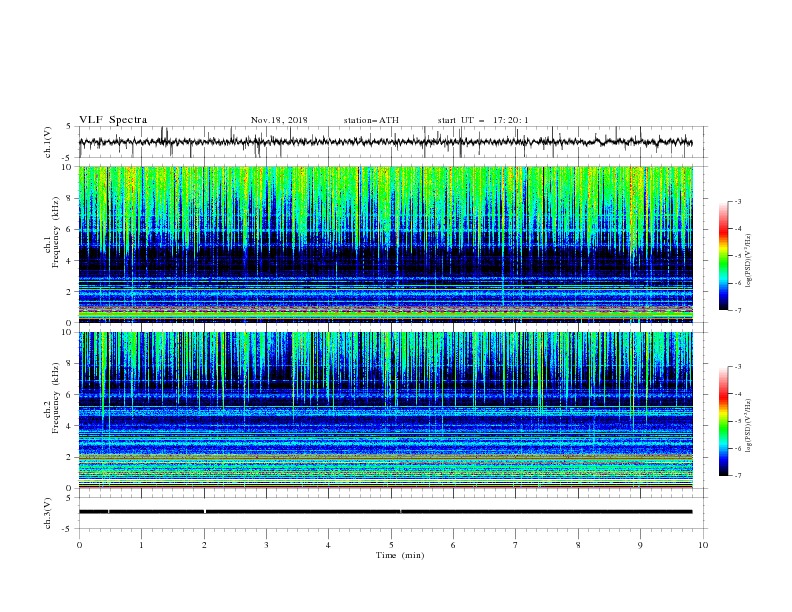Click tick label "9" on the Time axis
The height and width of the screenshot is (612, 792).
click(x=640, y=545)
